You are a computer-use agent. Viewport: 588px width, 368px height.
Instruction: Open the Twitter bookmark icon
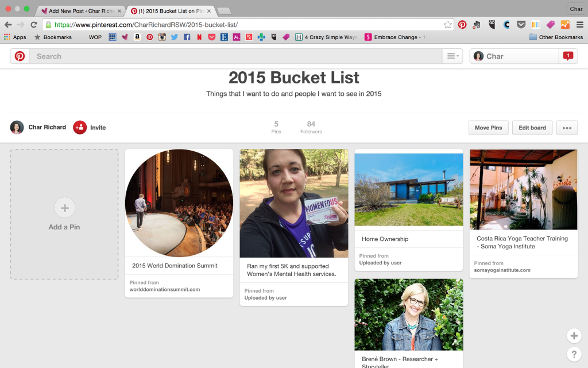pos(175,37)
